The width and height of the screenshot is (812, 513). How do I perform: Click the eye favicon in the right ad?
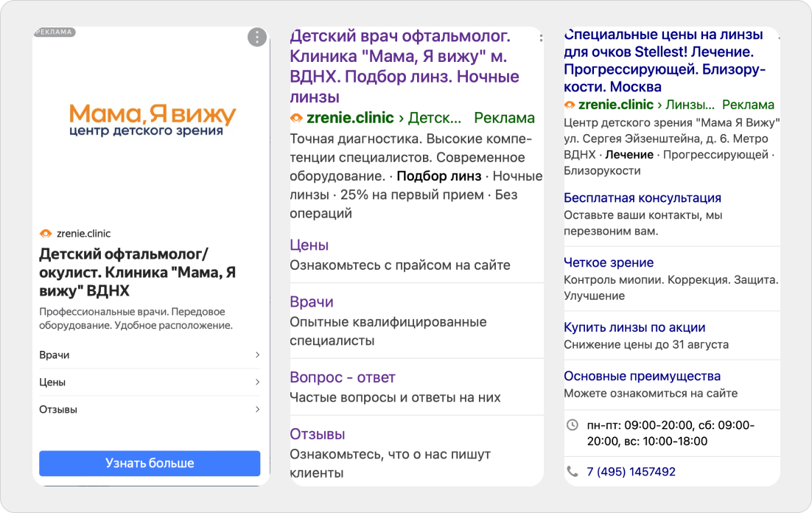pos(570,105)
